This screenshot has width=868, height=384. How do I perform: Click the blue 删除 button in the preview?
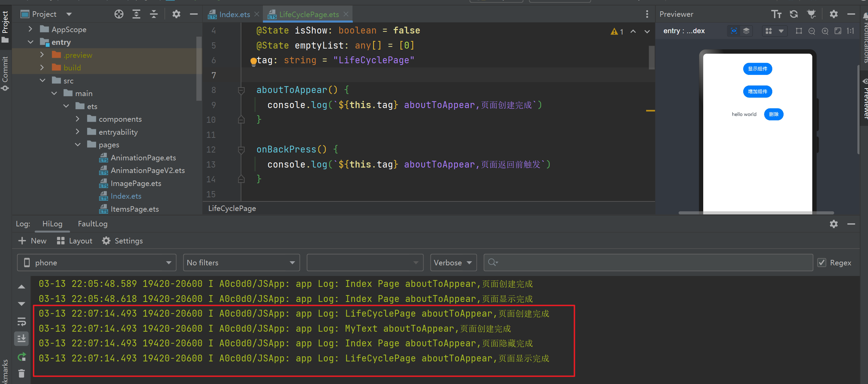[773, 114]
